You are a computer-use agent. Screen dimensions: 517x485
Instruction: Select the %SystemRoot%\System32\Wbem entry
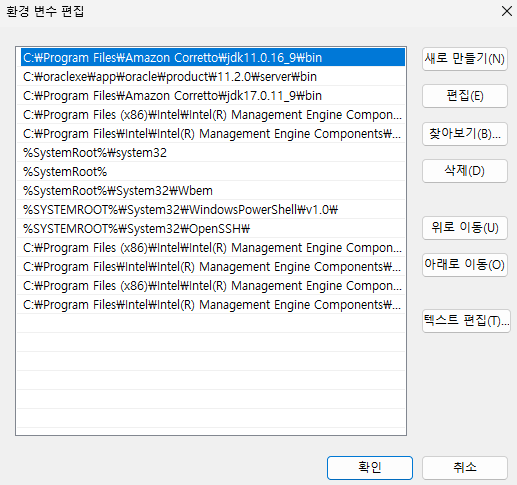coord(211,191)
